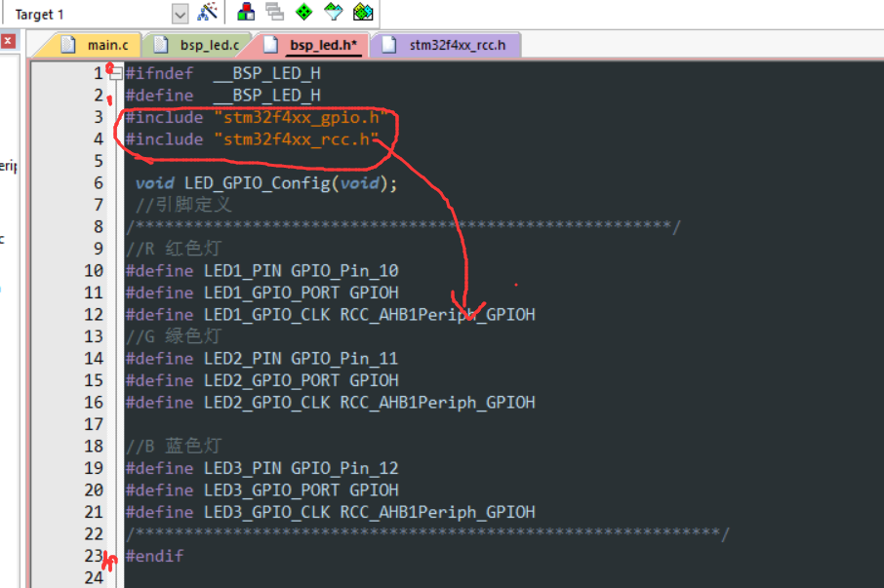The width and height of the screenshot is (884, 588).
Task: Launch the Pack Installer icon
Action: 363,12
